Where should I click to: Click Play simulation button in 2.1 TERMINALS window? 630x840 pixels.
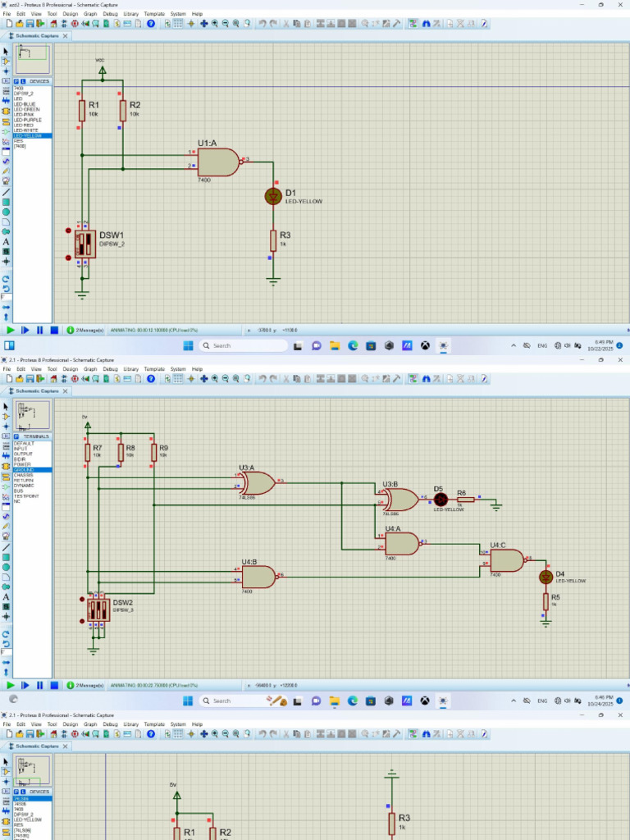[x=10, y=685]
